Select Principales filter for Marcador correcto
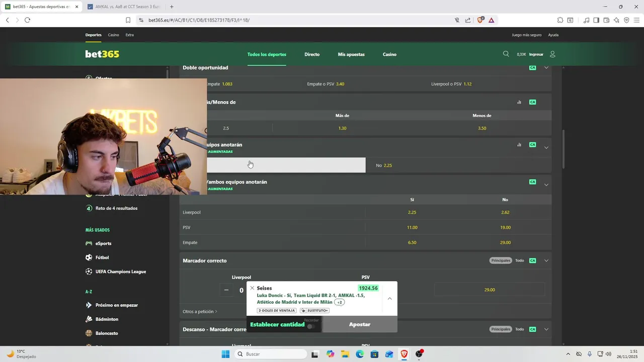 [x=501, y=260]
